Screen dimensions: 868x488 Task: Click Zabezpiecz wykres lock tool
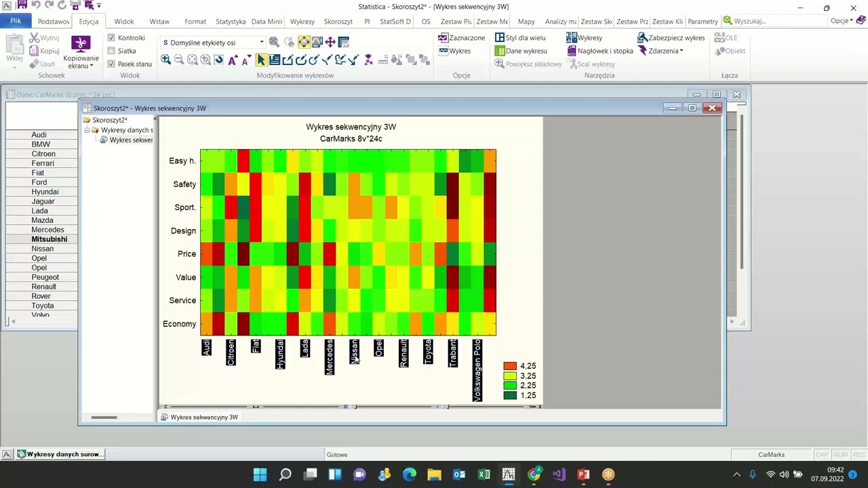tap(671, 38)
